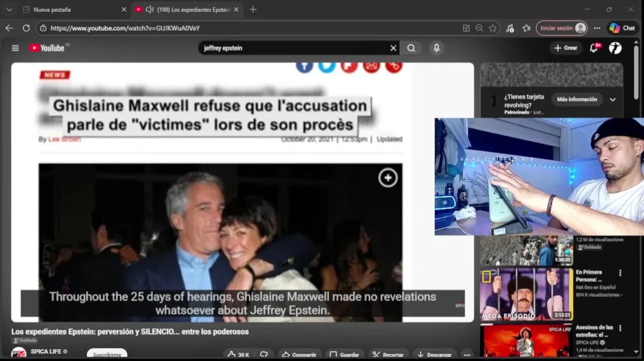Reload the current YouTube page
This screenshot has height=361, width=644.
(26, 28)
